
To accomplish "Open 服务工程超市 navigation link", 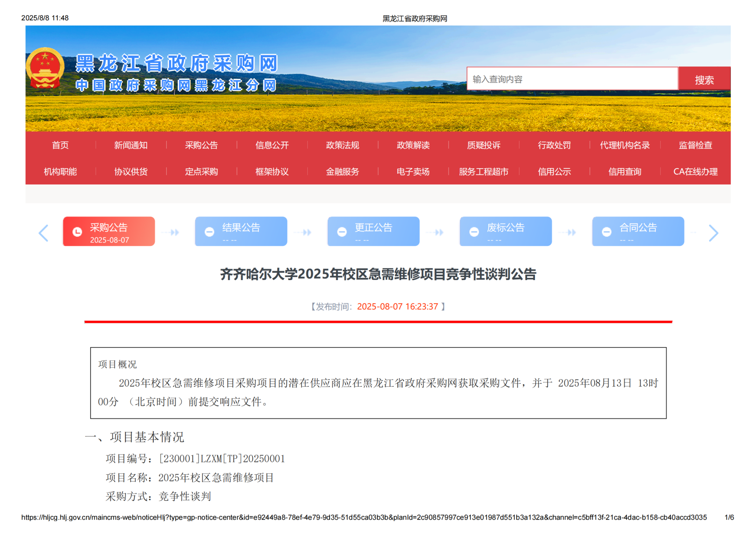I will pyautogui.click(x=484, y=172).
